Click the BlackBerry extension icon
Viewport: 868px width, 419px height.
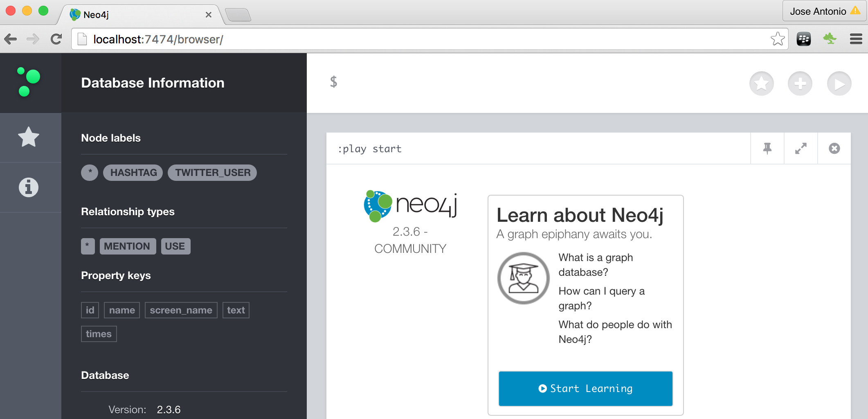pyautogui.click(x=804, y=39)
